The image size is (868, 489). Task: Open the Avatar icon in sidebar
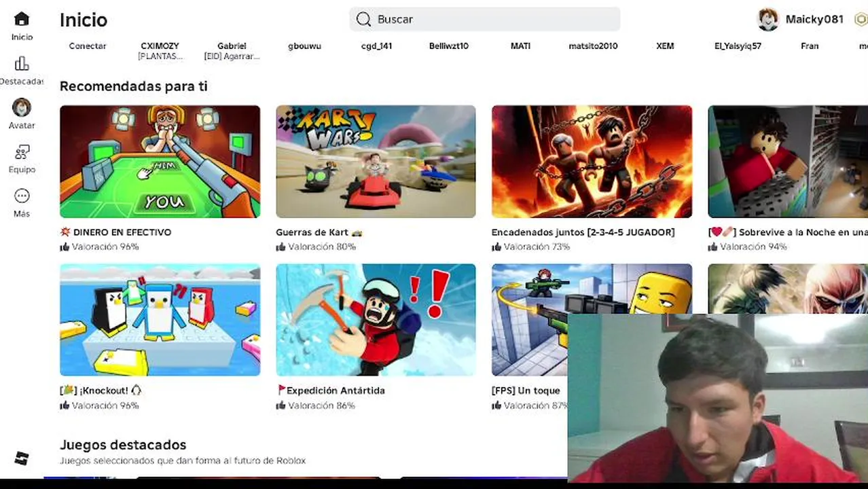click(x=22, y=107)
